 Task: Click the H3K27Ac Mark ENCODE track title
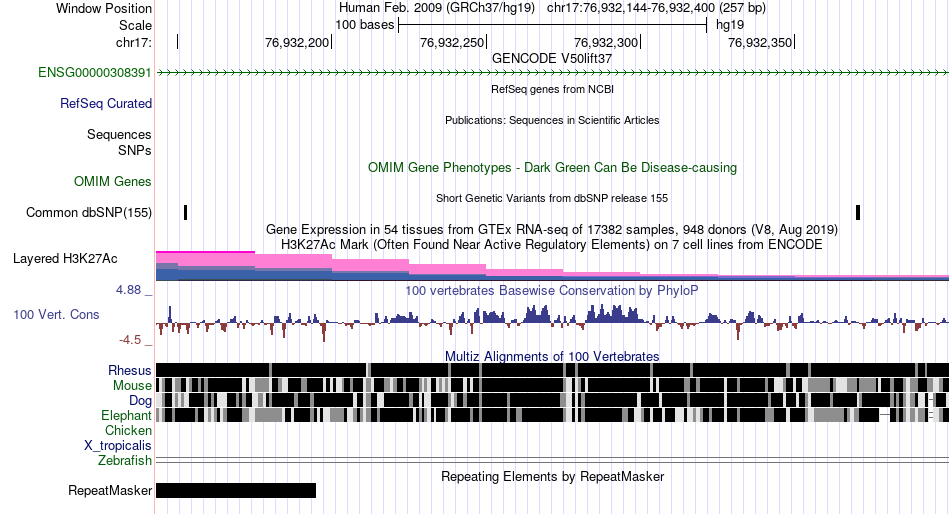click(x=552, y=245)
